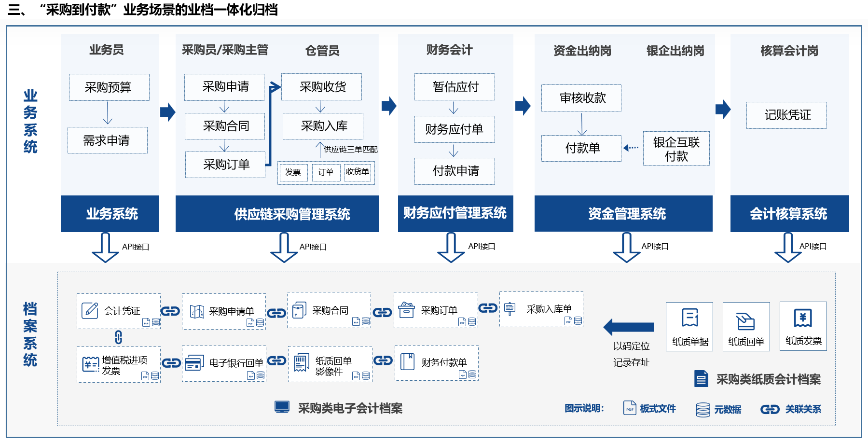This screenshot has width=868, height=443.
Task: Click the link icon between 增值税进项发票 and 电子银行回单
Action: click(171, 363)
